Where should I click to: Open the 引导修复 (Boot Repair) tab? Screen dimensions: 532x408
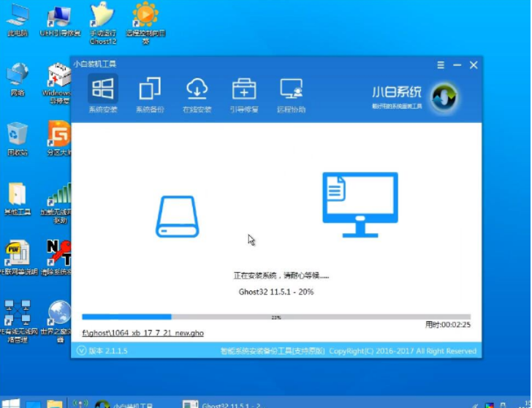click(x=244, y=94)
